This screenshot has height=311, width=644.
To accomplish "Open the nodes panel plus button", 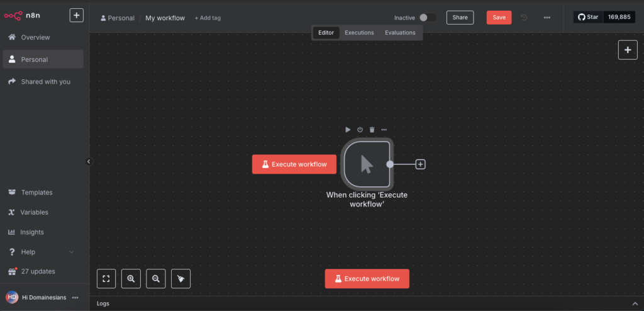I will pyautogui.click(x=627, y=50).
